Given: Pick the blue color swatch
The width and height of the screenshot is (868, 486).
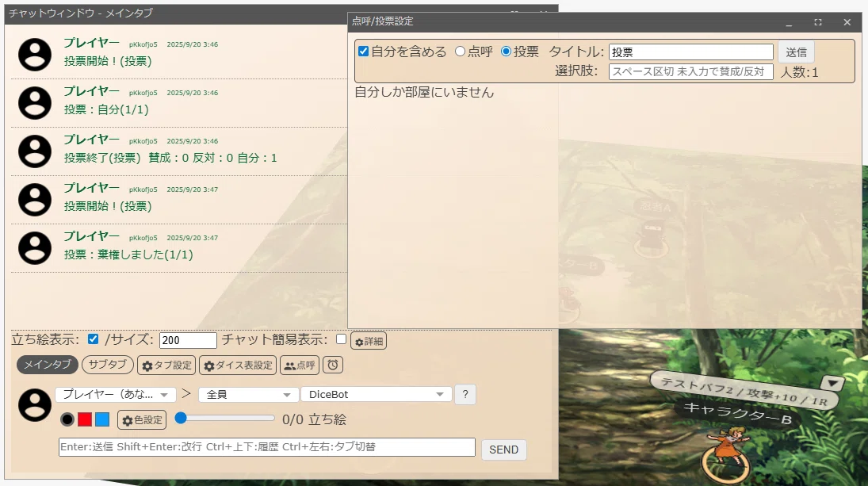Looking at the screenshot, I should pos(102,419).
